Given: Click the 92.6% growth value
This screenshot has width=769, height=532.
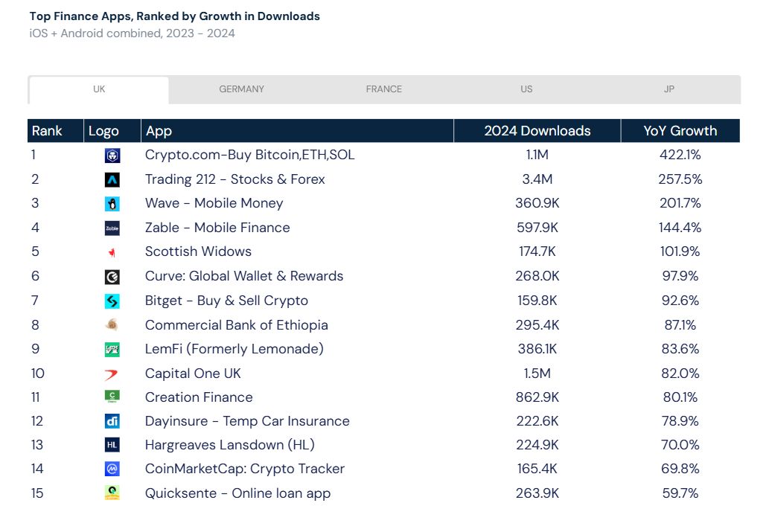Looking at the screenshot, I should coord(680,301).
